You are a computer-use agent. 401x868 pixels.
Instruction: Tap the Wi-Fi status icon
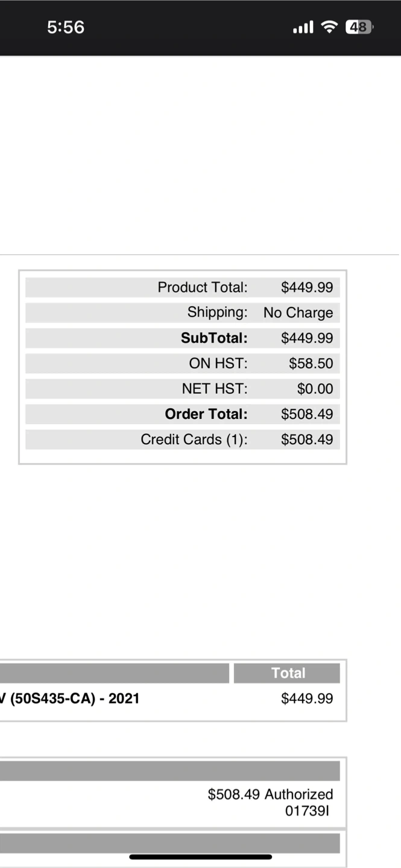click(329, 27)
